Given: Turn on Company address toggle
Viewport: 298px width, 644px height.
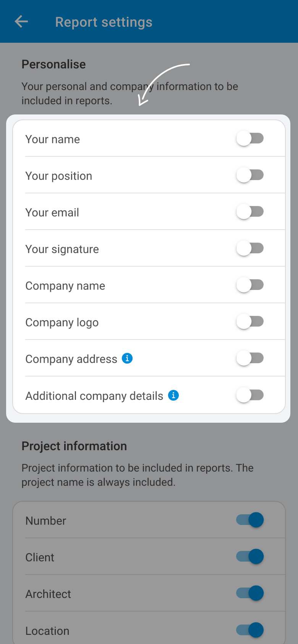Looking at the screenshot, I should point(250,358).
